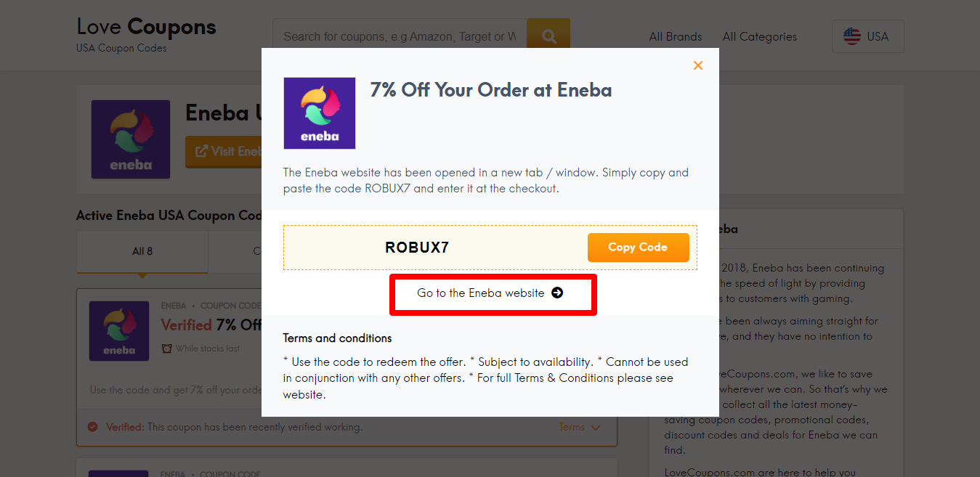
Task: Open the All Brands menu
Action: coord(675,36)
